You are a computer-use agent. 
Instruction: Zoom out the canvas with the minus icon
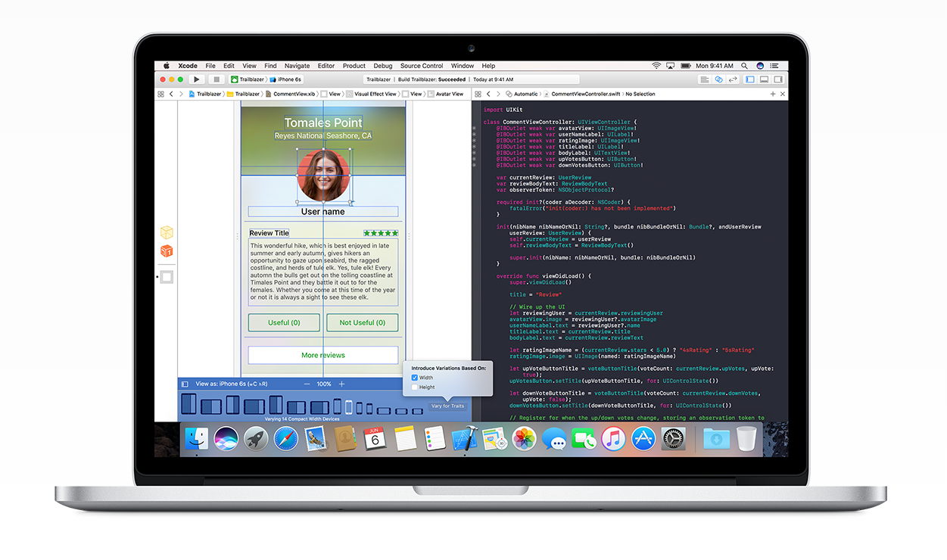tap(307, 384)
